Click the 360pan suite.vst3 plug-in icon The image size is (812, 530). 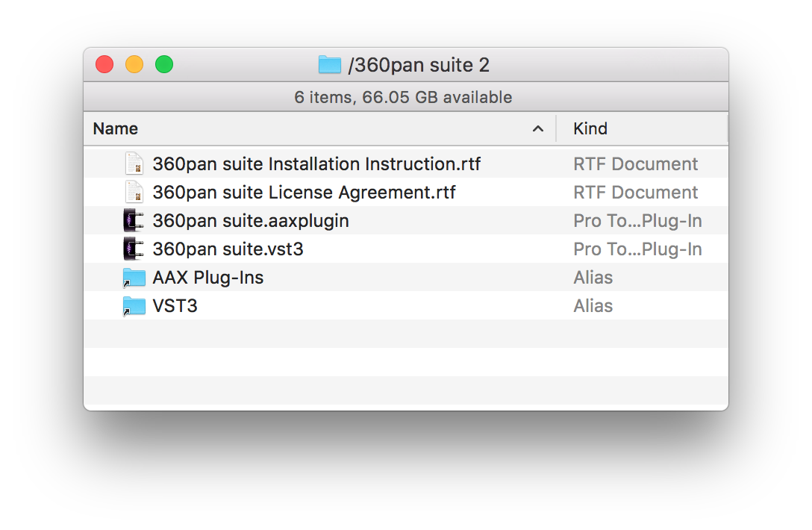coord(134,249)
